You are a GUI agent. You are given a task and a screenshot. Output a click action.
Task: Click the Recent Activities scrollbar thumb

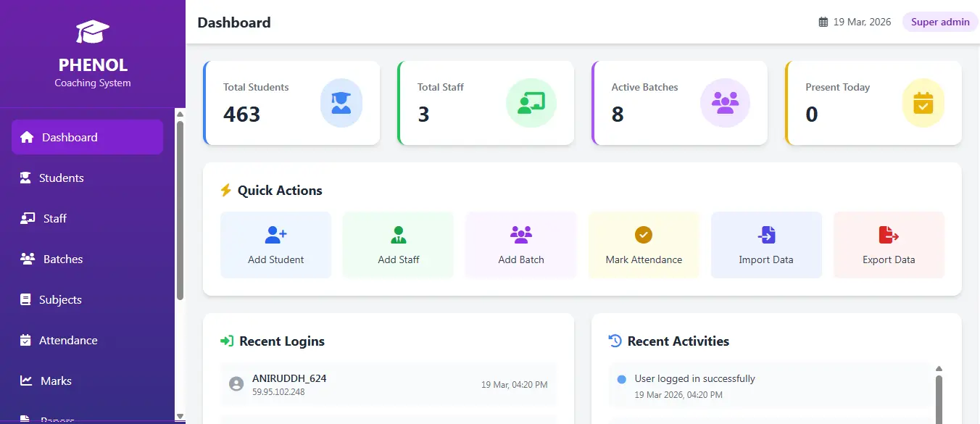[939, 399]
